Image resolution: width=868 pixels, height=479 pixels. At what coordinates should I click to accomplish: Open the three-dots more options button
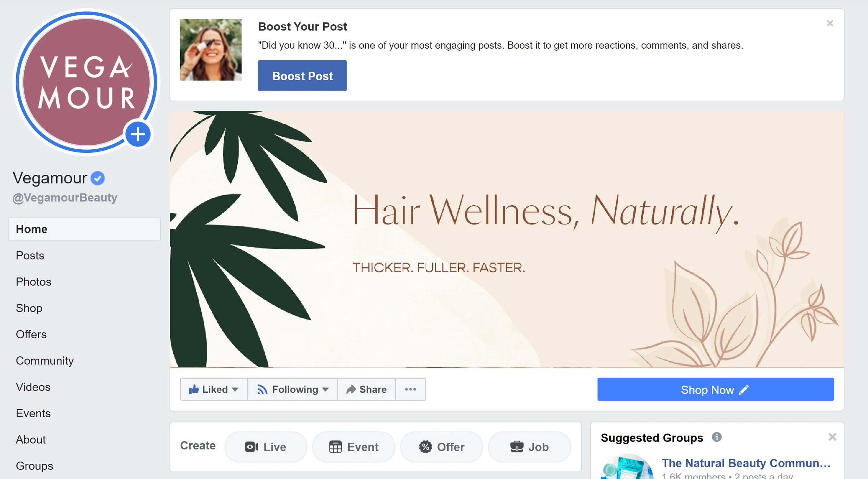(410, 389)
